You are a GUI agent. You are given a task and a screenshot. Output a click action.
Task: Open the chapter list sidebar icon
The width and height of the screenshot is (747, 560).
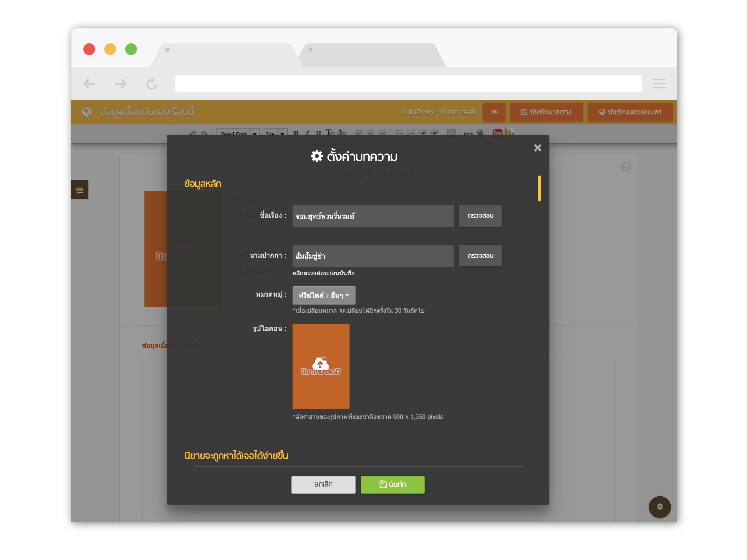pyautogui.click(x=80, y=190)
